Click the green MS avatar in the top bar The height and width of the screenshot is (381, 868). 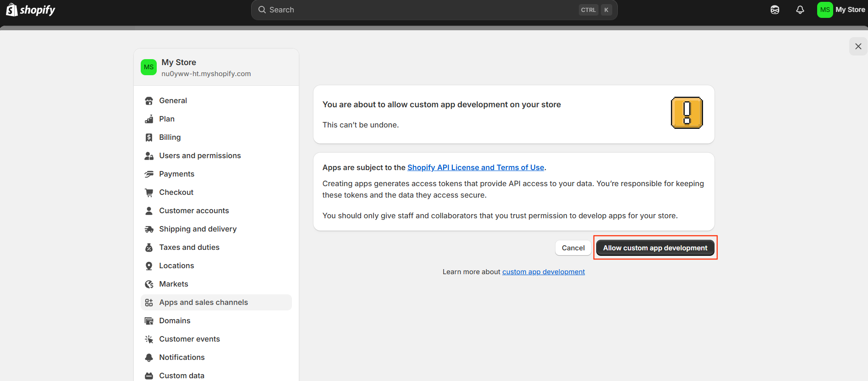point(825,10)
